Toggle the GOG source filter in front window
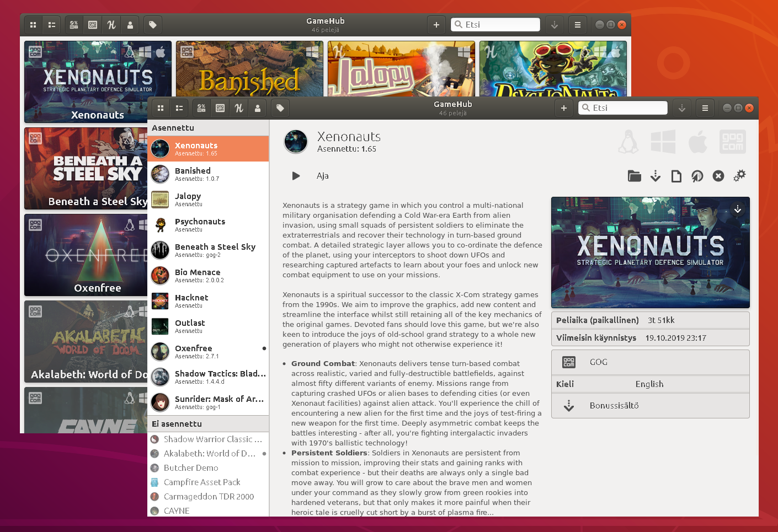Viewport: 778px width, 532px height. pyautogui.click(x=220, y=108)
